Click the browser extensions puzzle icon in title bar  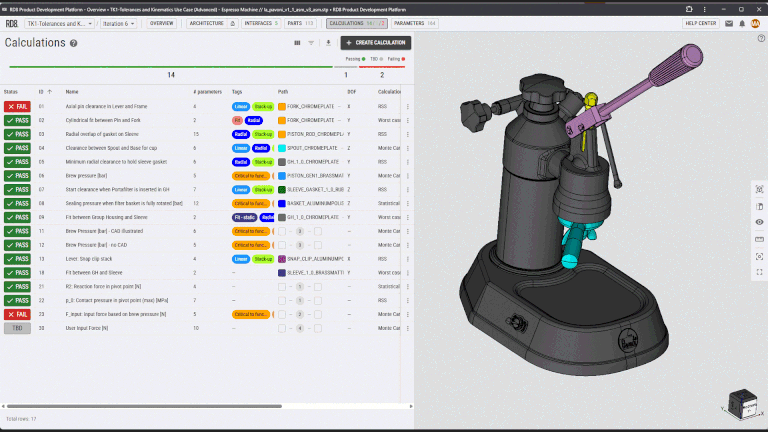click(689, 9)
